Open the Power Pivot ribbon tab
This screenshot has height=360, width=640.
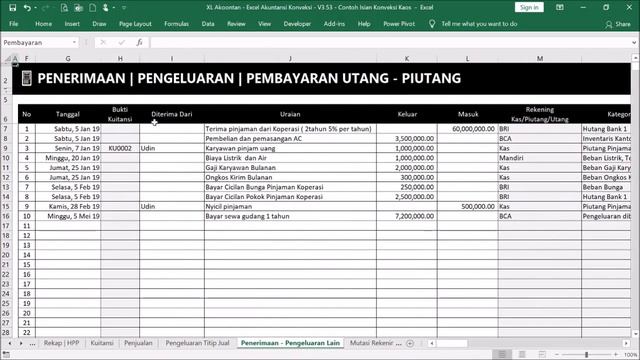[399, 24]
